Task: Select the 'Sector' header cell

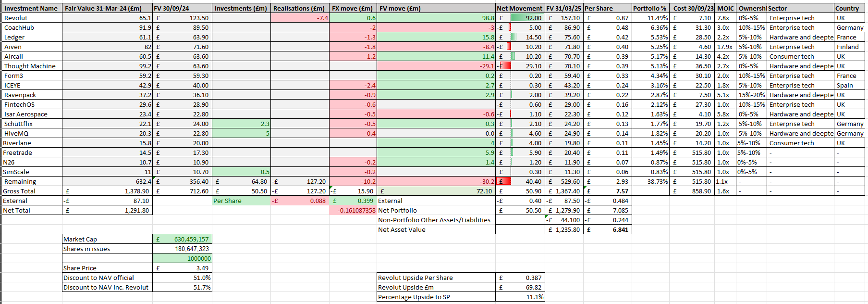Action: 800,8
